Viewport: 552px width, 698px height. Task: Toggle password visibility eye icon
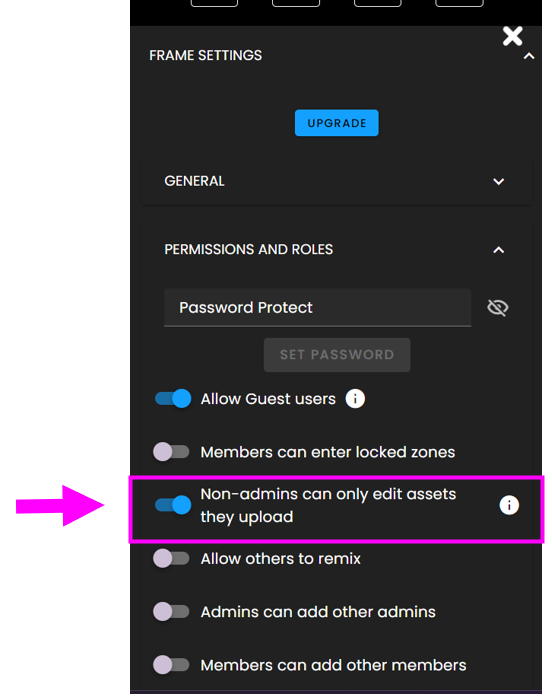click(x=498, y=308)
